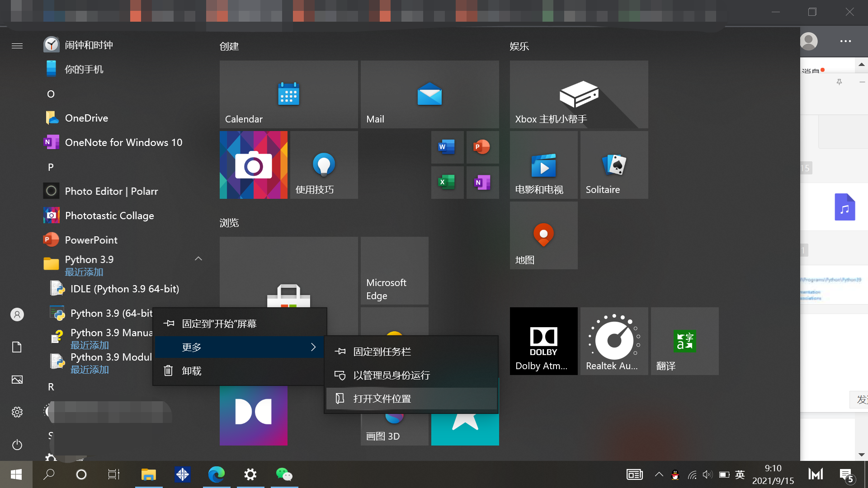Launch the Solitaire tile
The height and width of the screenshot is (488, 868).
tap(614, 165)
